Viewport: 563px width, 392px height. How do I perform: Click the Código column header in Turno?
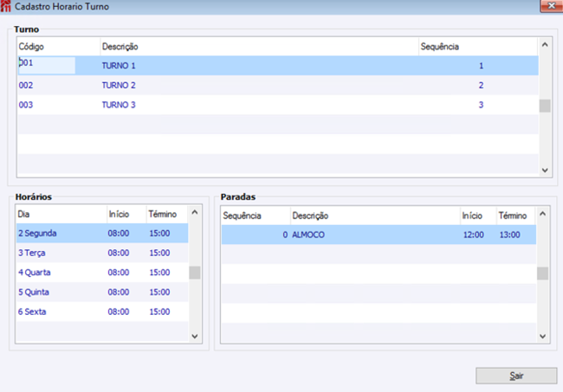point(59,47)
